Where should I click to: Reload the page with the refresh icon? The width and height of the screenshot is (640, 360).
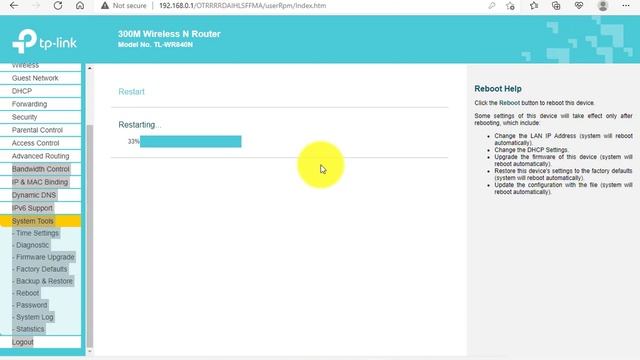point(58,6)
